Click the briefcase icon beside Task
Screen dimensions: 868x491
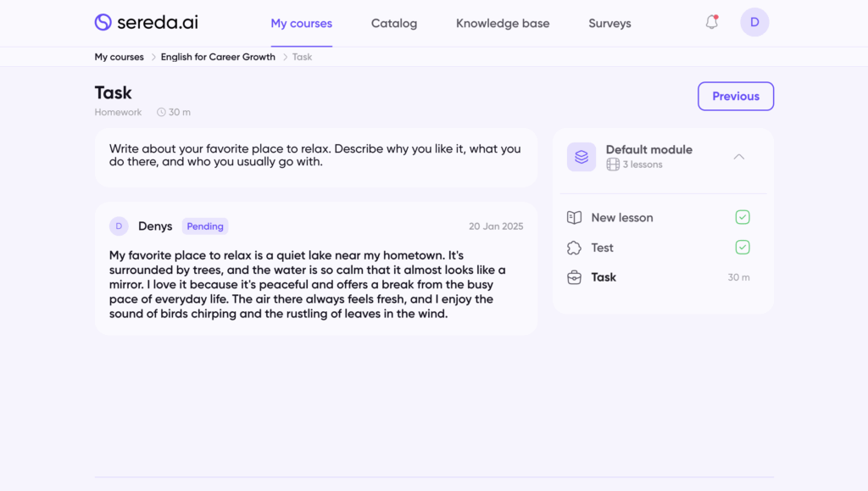(x=574, y=277)
